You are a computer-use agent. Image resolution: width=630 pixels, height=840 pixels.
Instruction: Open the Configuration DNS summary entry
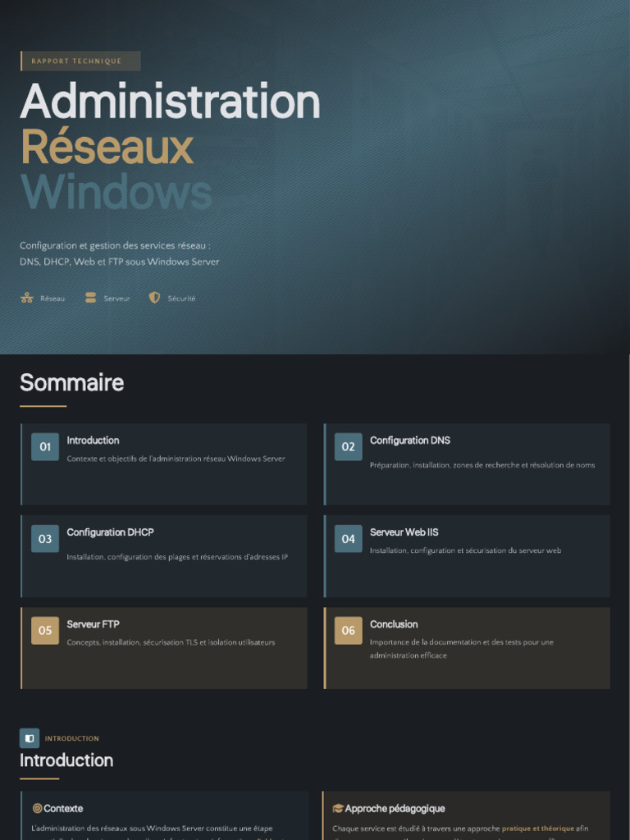pyautogui.click(x=467, y=464)
